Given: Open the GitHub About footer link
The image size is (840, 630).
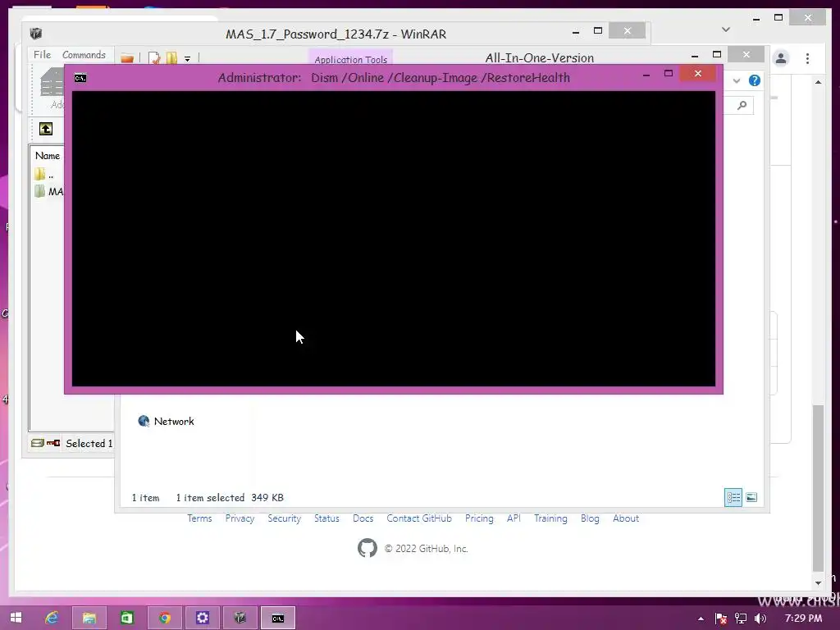Looking at the screenshot, I should tap(626, 518).
